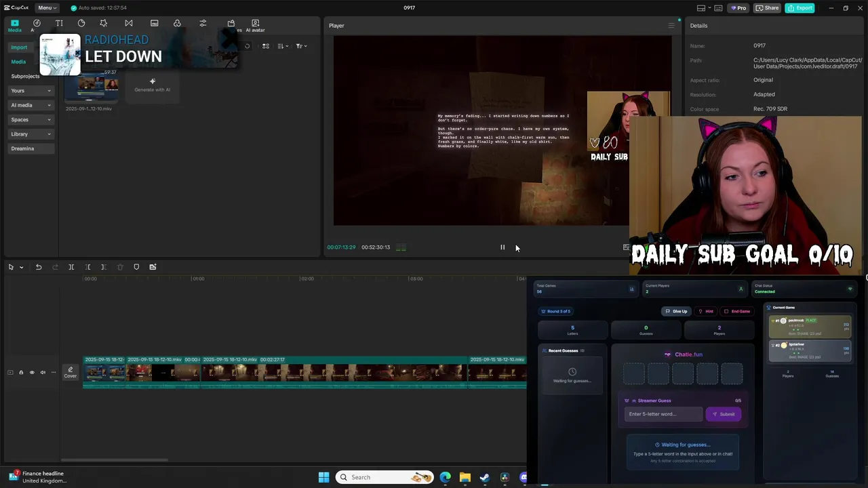Open File Explorer from taskbar
This screenshot has height=488, width=868.
(465, 477)
